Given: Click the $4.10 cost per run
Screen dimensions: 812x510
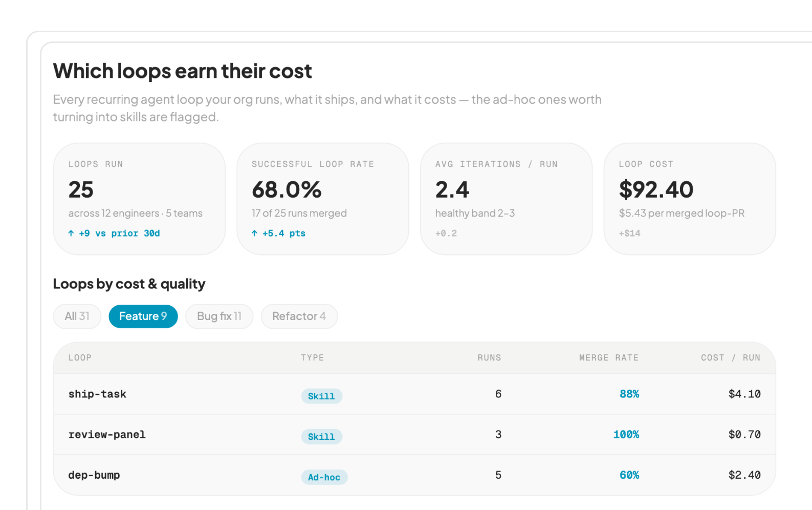Looking at the screenshot, I should click(744, 394).
